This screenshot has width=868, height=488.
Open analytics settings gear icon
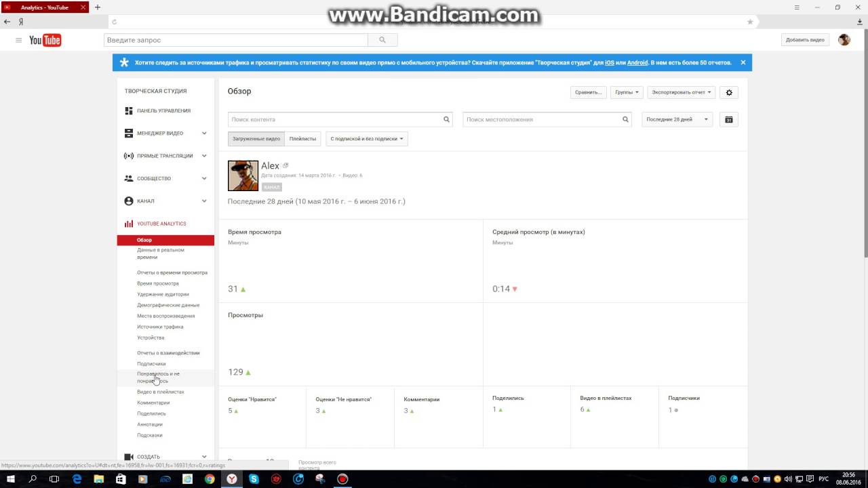[729, 92]
